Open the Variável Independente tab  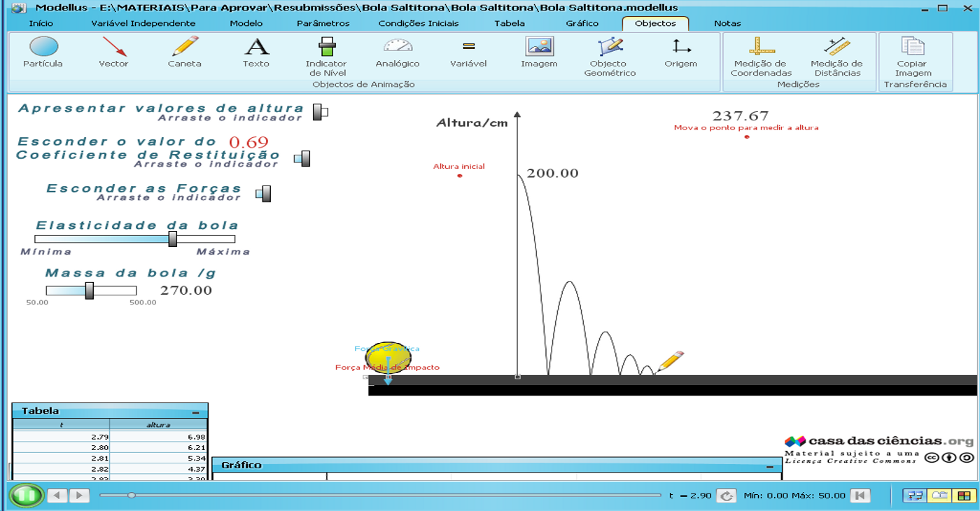(x=143, y=23)
